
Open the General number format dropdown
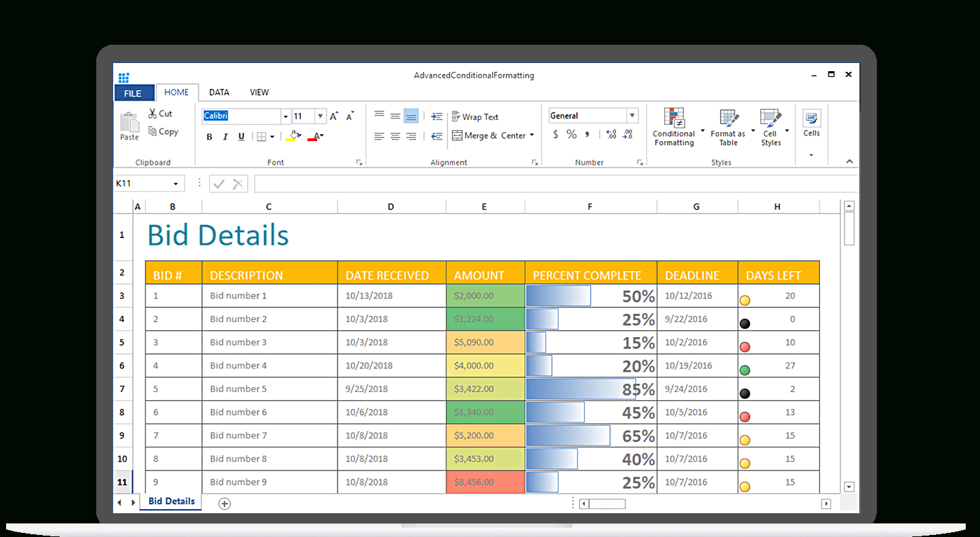pos(632,115)
